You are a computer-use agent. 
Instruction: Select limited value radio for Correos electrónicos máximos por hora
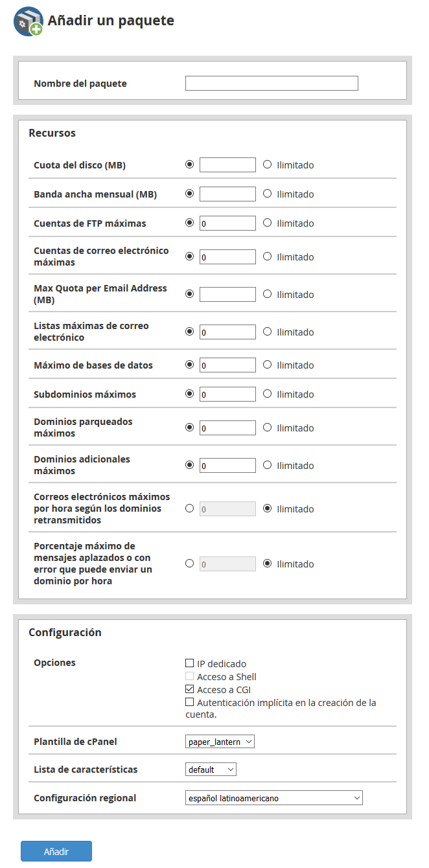[189, 508]
